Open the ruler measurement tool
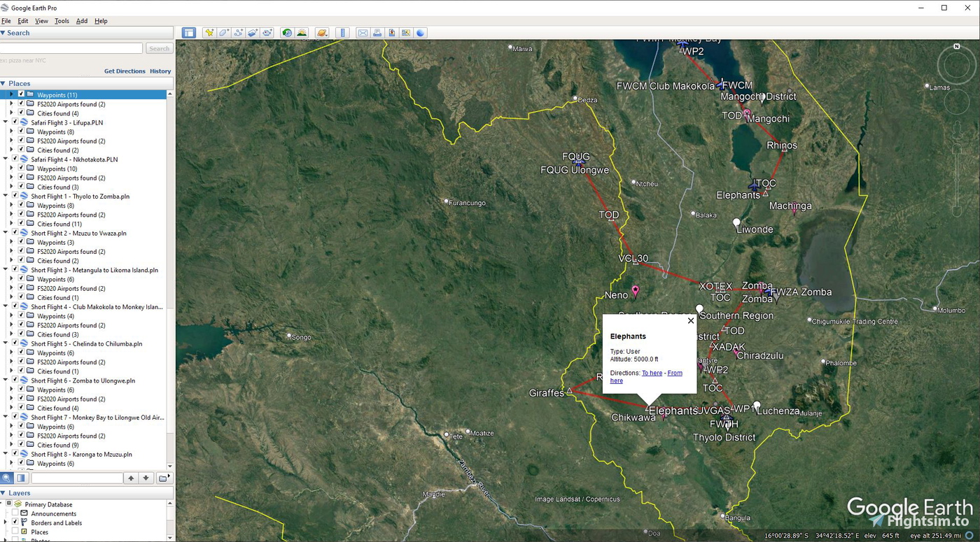This screenshot has width=980, height=542. 342,33
